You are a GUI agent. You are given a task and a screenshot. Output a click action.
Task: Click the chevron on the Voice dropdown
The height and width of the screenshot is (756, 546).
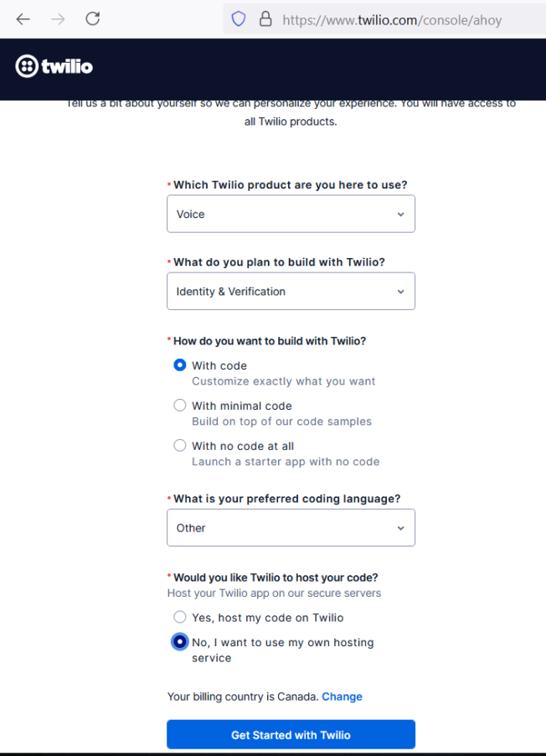400,215
